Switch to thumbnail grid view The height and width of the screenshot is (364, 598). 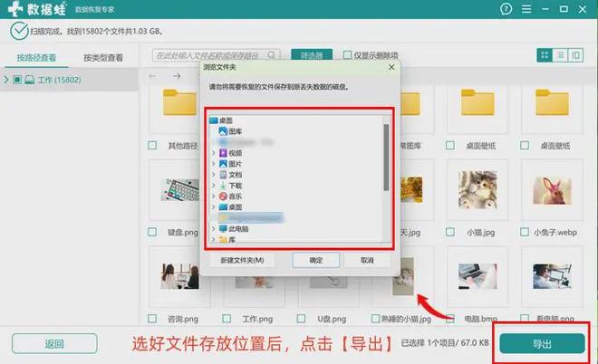(545, 55)
